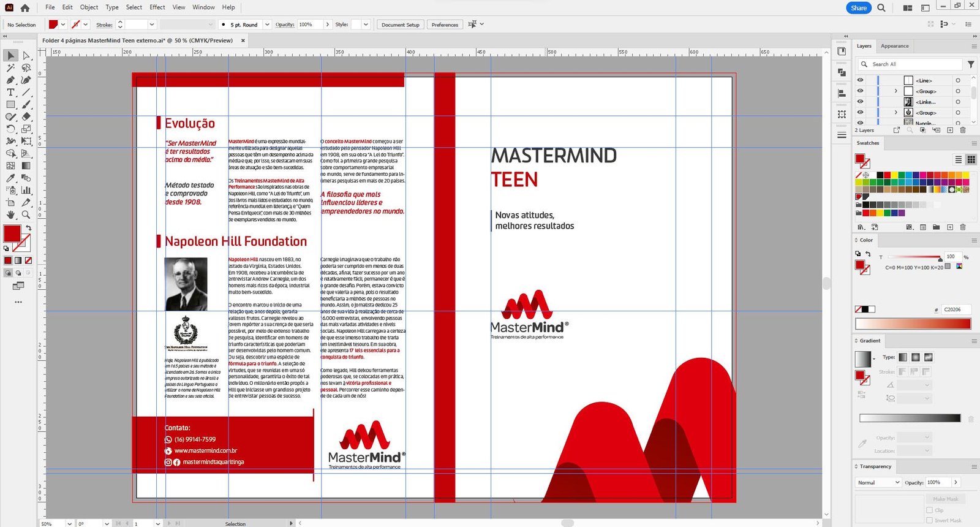Screen dimensions: 980x527
Task: Open the blending mode Normal dropdown
Action: tap(878, 482)
